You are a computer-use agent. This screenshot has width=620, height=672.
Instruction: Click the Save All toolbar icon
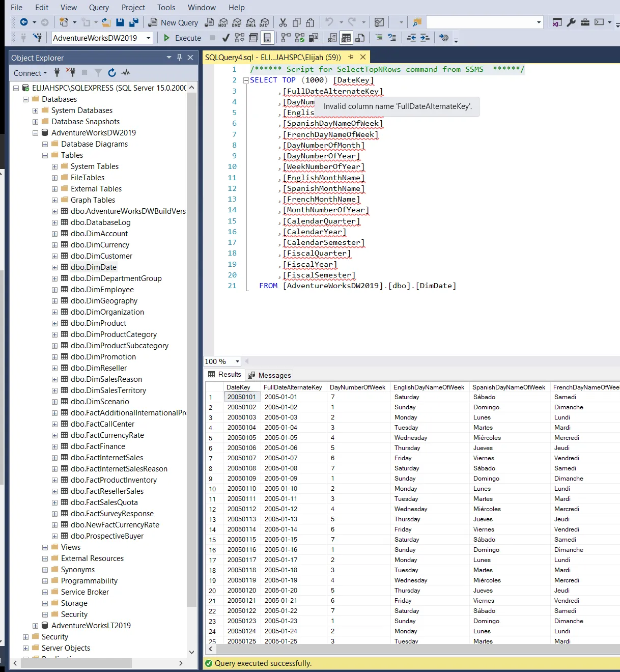pyautogui.click(x=134, y=22)
